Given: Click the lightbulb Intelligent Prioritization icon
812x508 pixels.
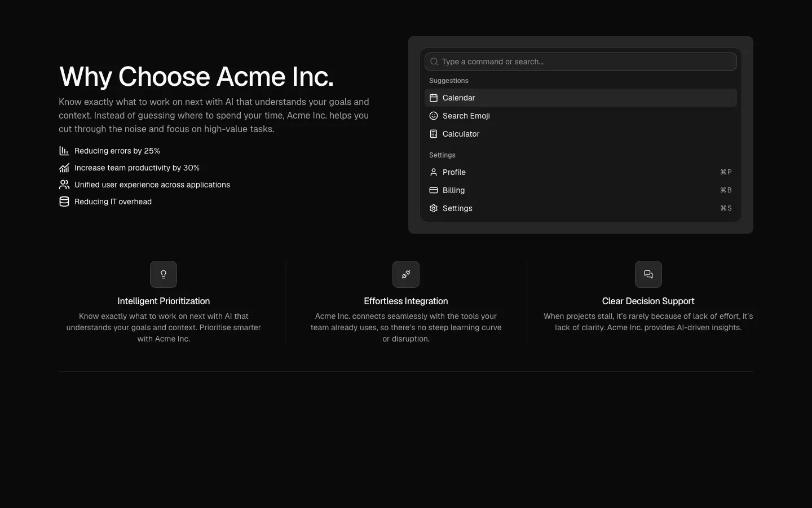Looking at the screenshot, I should (164, 274).
